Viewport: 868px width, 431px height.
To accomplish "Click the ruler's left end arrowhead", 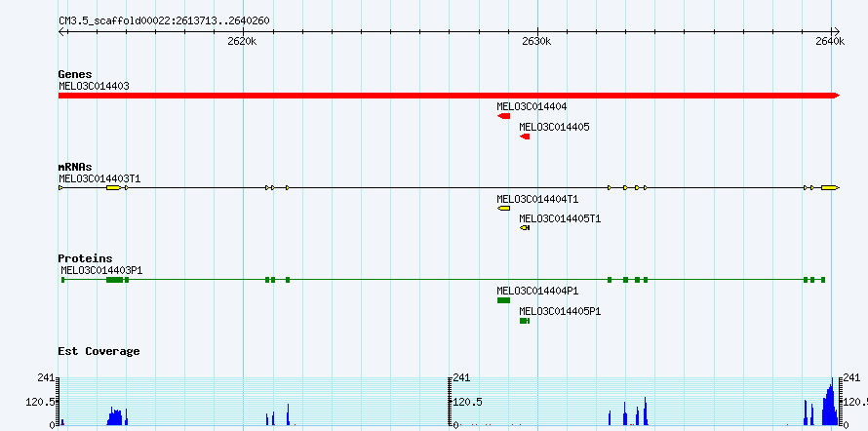I will click(x=61, y=31).
